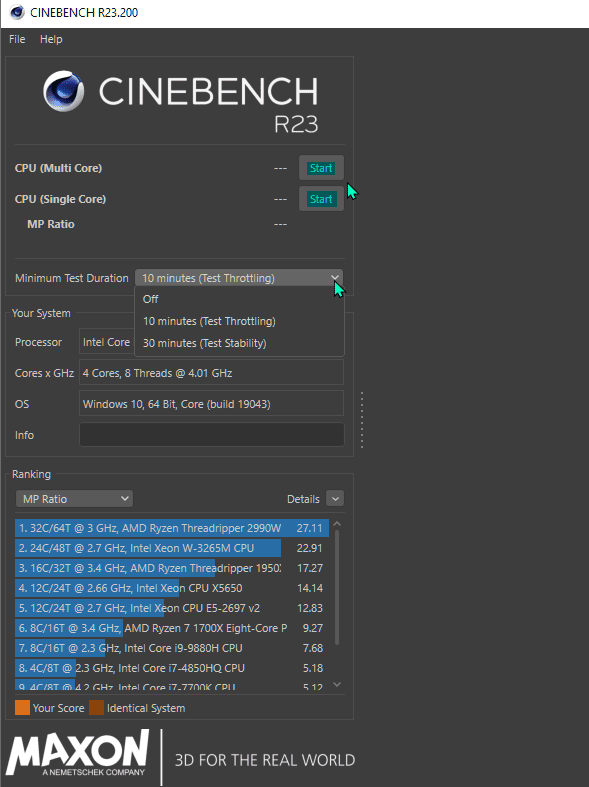The height and width of the screenshot is (787, 589).
Task: Open the Help menu
Action: click(51, 39)
